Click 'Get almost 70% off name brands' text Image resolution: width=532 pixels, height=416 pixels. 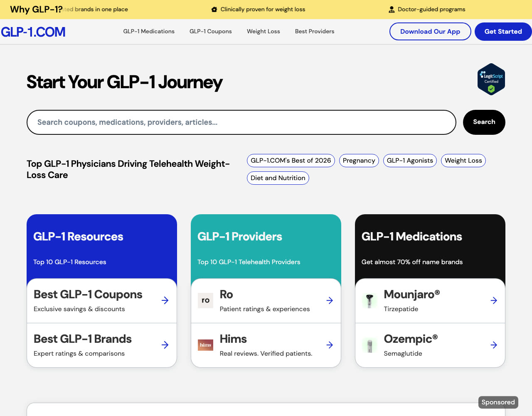click(412, 262)
